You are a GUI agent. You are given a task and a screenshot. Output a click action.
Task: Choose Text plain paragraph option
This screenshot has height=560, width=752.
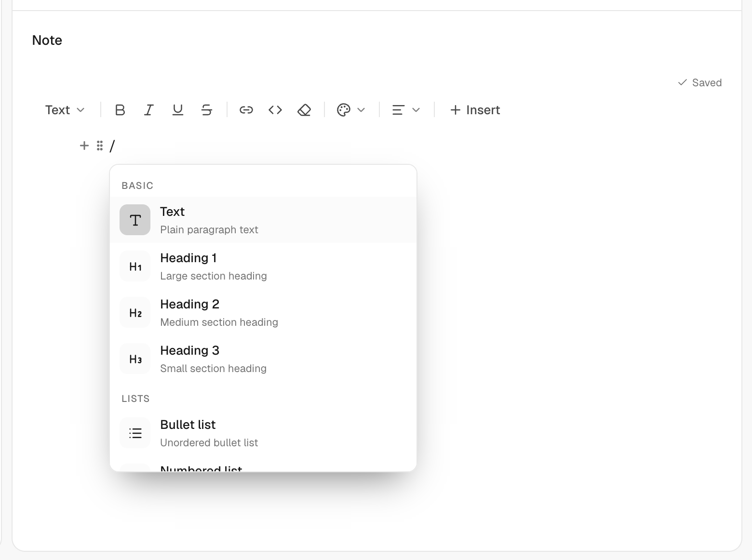pyautogui.click(x=263, y=220)
